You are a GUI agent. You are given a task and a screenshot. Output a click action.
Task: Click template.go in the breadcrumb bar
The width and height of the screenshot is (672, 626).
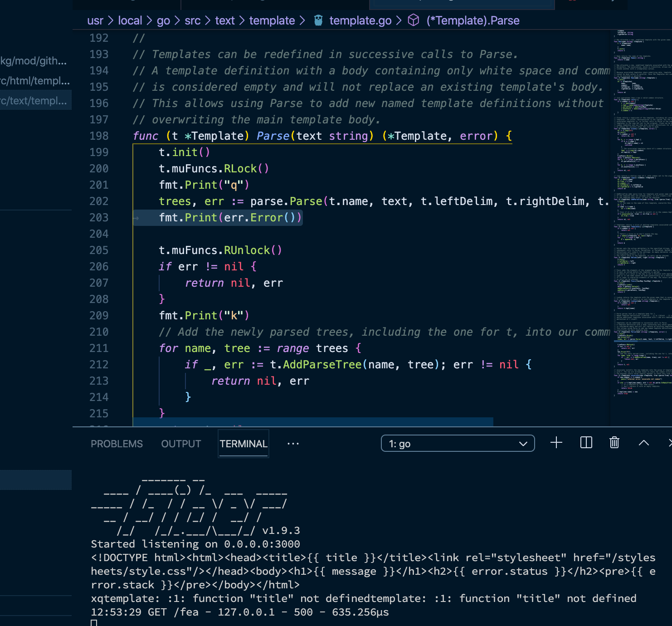pyautogui.click(x=360, y=20)
